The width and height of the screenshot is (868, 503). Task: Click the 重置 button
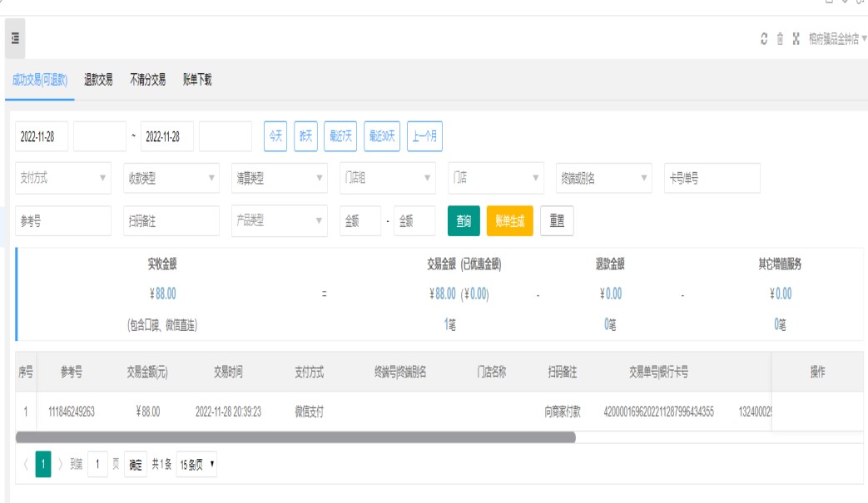[x=557, y=221]
